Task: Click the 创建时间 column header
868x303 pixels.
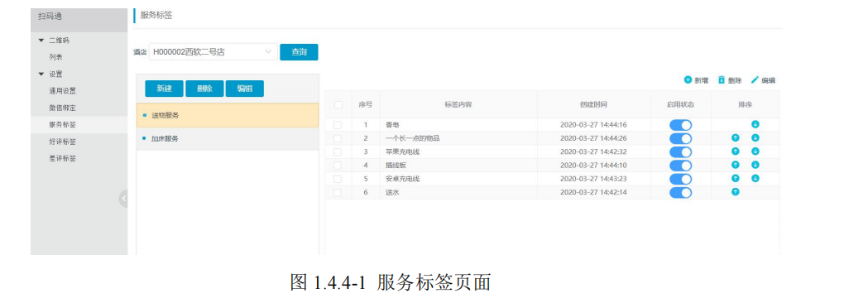Action: 593,104
